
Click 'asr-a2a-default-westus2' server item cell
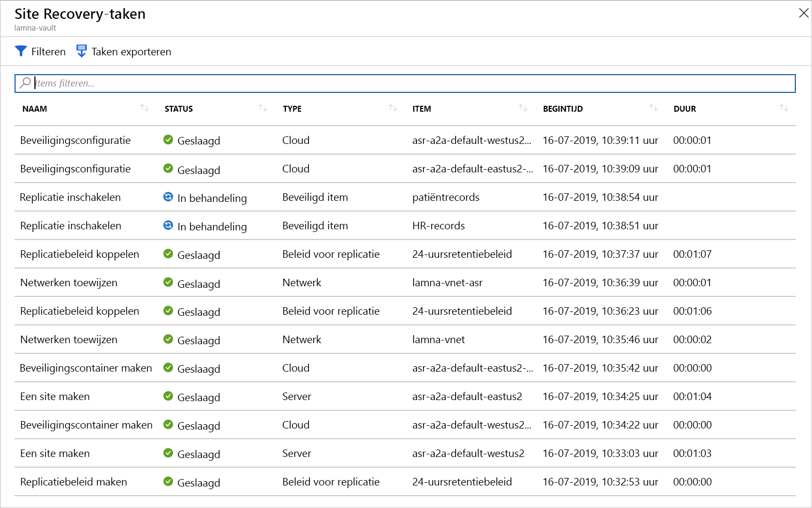tap(468, 453)
